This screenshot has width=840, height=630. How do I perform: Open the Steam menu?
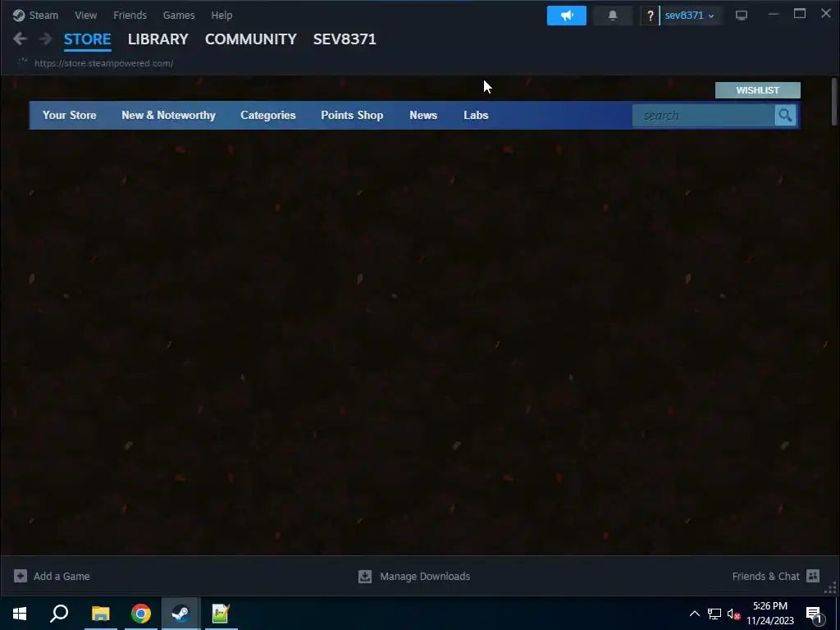[x=43, y=15]
